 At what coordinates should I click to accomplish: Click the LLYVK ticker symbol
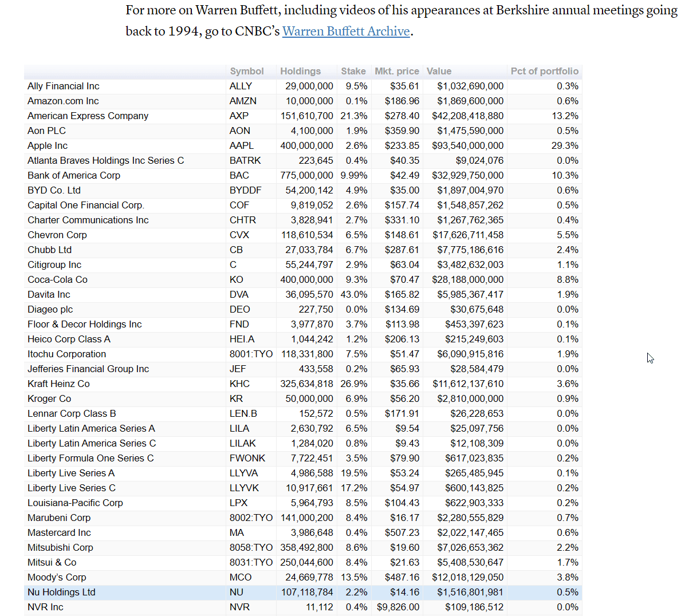tap(244, 488)
